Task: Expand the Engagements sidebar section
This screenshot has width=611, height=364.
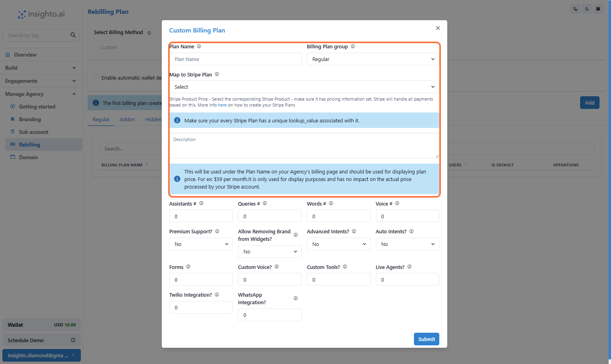Action: 41,81
